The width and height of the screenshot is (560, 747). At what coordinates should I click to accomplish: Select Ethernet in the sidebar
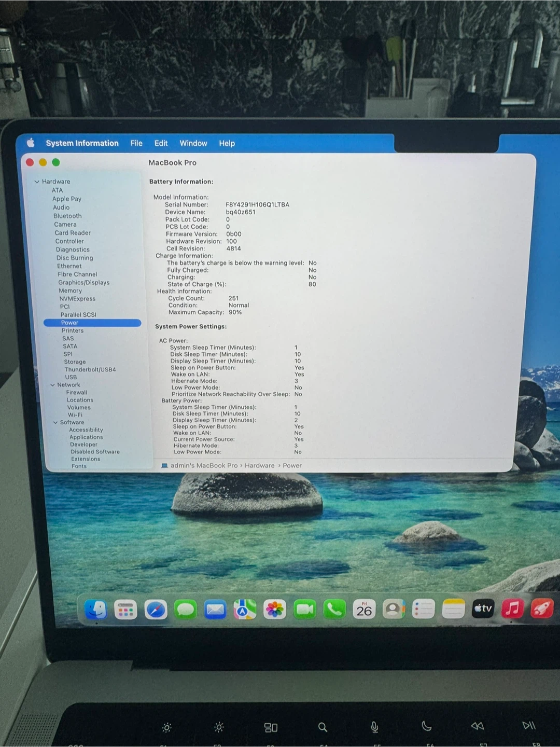[69, 266]
